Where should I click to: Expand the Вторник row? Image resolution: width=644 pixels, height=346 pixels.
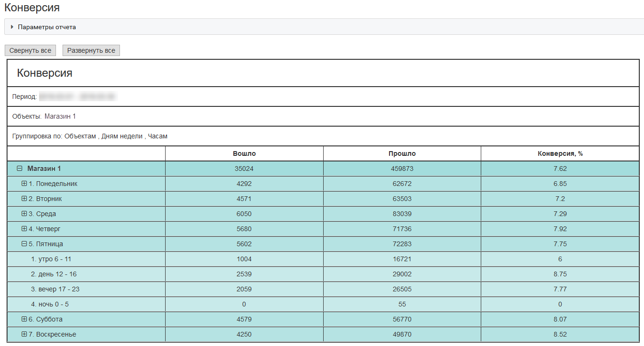[x=24, y=199]
